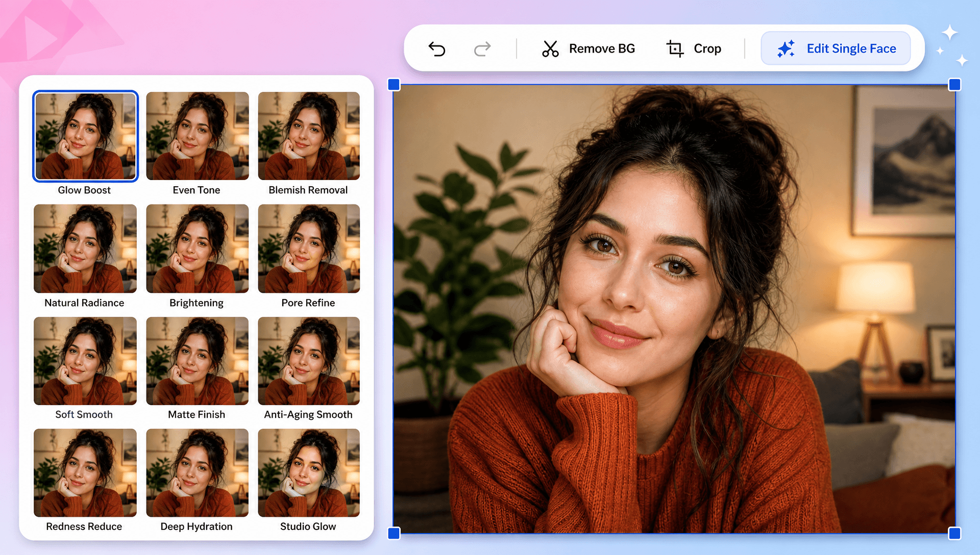
Task: Click the Remove BG label
Action: tap(602, 48)
